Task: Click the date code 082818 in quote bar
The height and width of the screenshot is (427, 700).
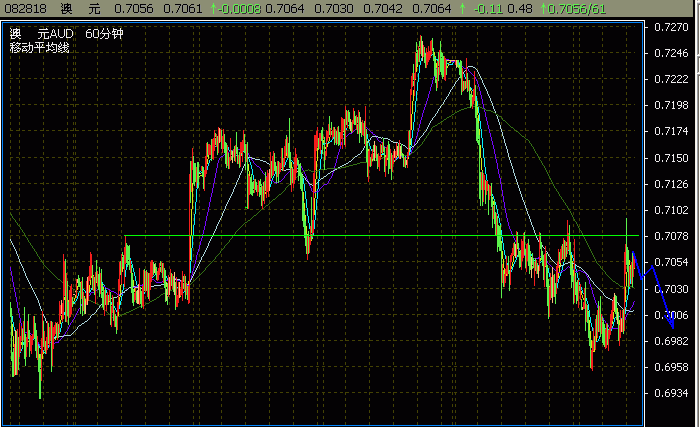Action: (25, 8)
